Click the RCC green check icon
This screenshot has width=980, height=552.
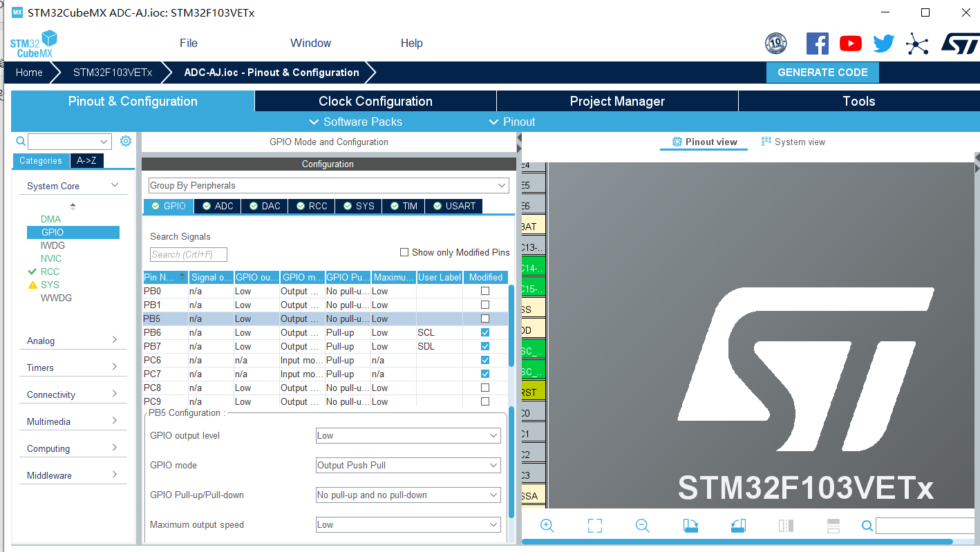(x=32, y=272)
